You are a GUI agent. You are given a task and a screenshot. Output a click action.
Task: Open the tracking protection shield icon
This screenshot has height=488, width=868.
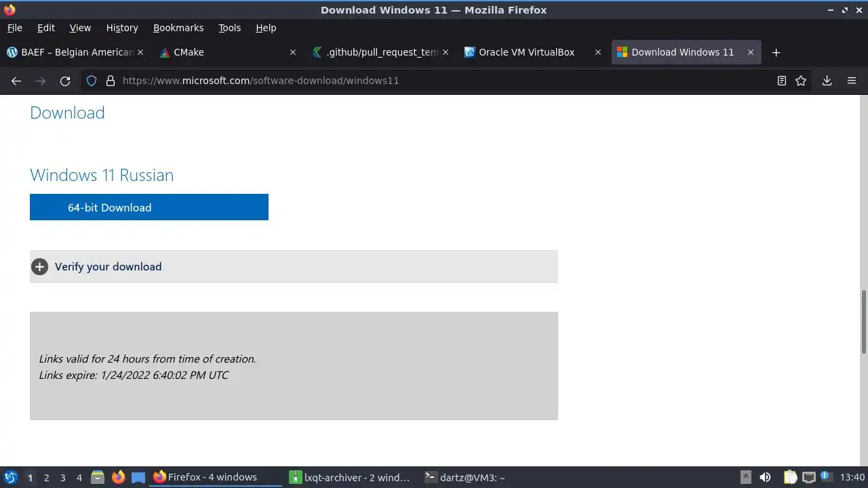tap(92, 81)
